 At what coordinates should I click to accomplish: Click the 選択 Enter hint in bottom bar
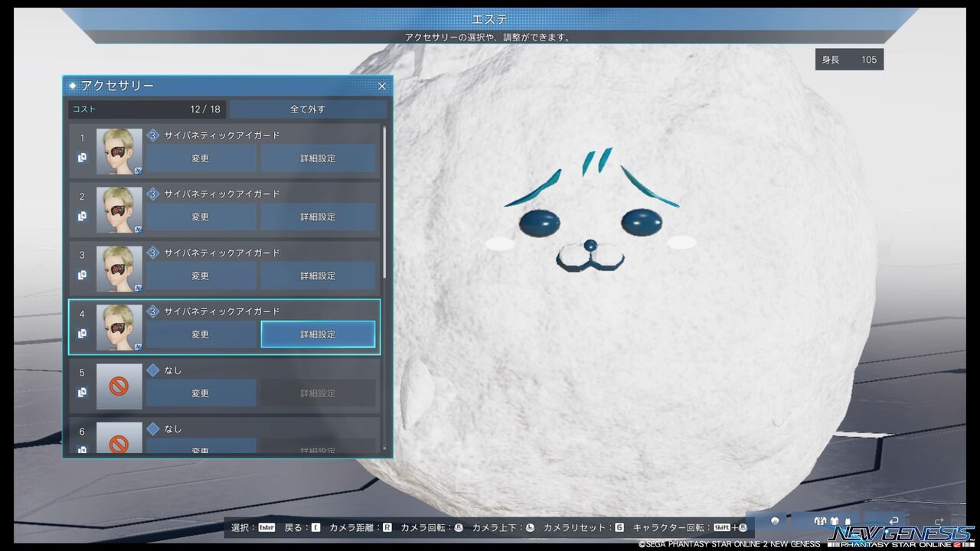click(x=253, y=527)
